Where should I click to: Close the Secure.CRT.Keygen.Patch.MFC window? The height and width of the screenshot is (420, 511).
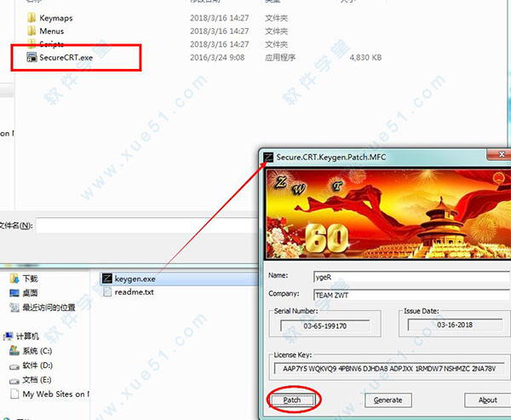(501, 154)
